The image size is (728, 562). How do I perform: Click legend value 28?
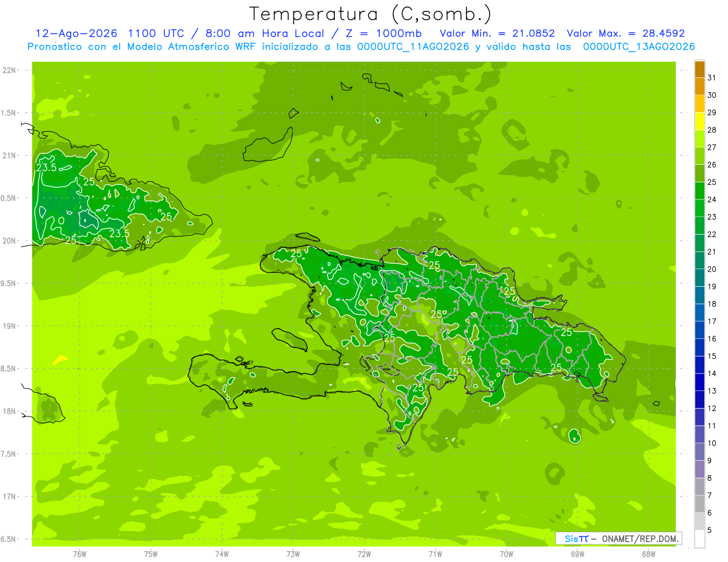pos(712,130)
